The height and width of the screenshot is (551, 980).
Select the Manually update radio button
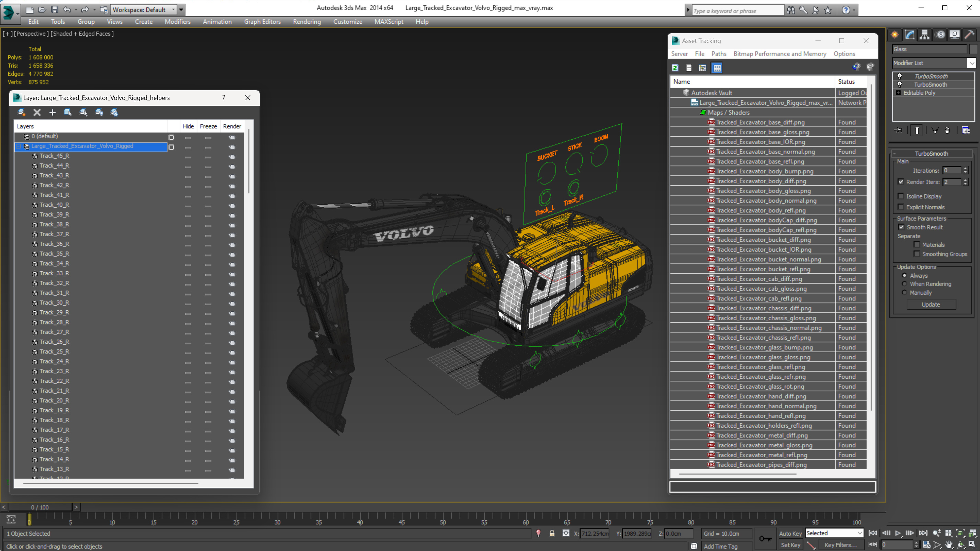pyautogui.click(x=904, y=292)
